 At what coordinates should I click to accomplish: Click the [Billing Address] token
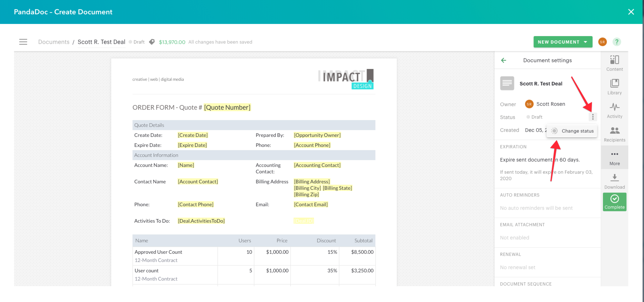(x=312, y=182)
